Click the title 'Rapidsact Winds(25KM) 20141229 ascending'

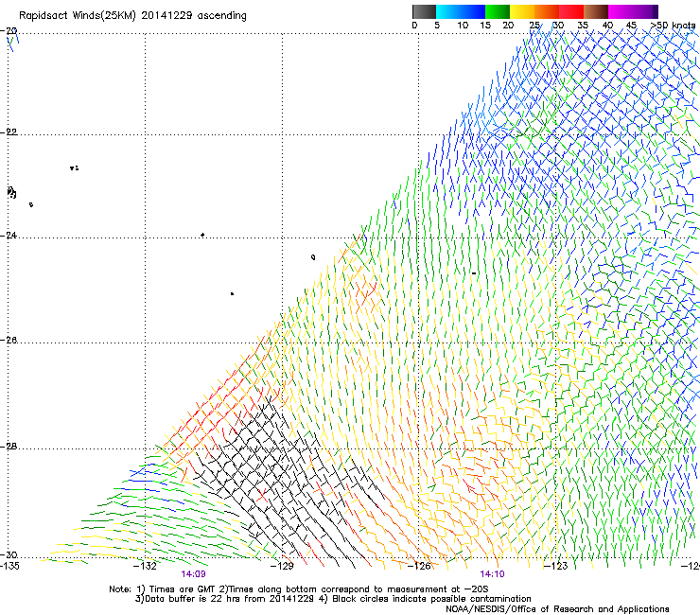click(x=132, y=16)
